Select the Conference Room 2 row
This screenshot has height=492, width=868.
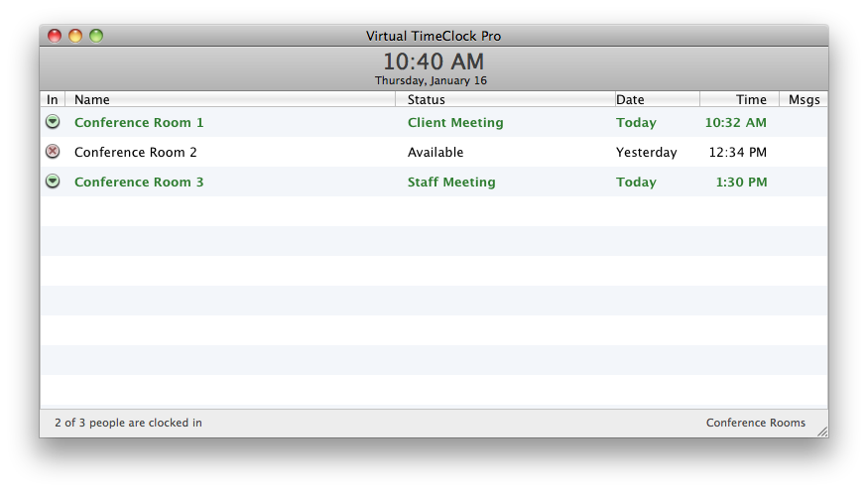click(434, 152)
